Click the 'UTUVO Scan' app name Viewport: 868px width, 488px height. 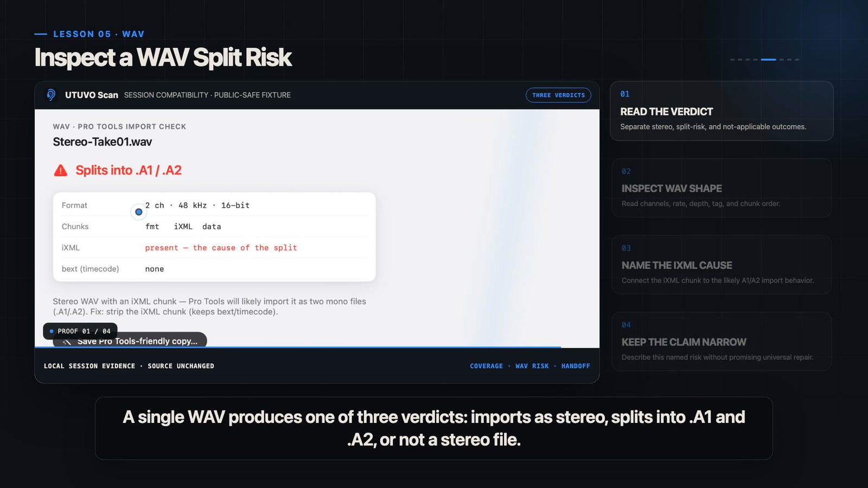click(92, 95)
